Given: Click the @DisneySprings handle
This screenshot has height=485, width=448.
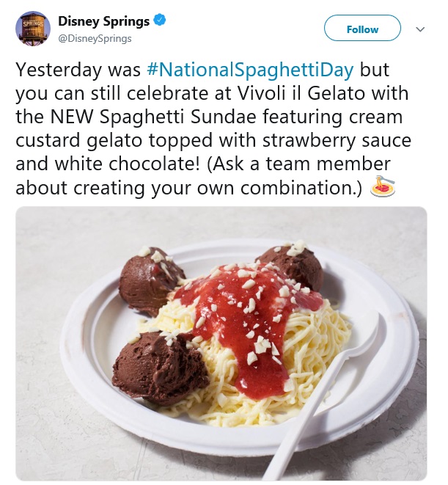Looking at the screenshot, I should (x=95, y=38).
